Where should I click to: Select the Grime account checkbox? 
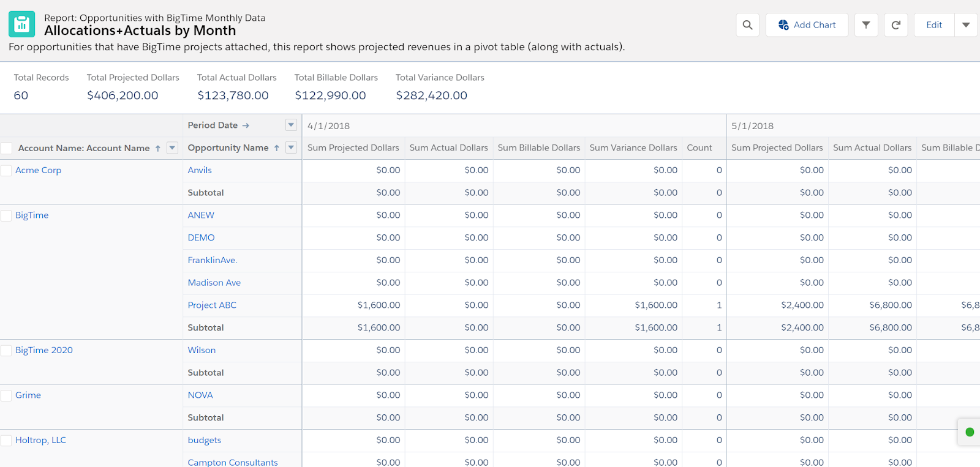click(x=7, y=395)
